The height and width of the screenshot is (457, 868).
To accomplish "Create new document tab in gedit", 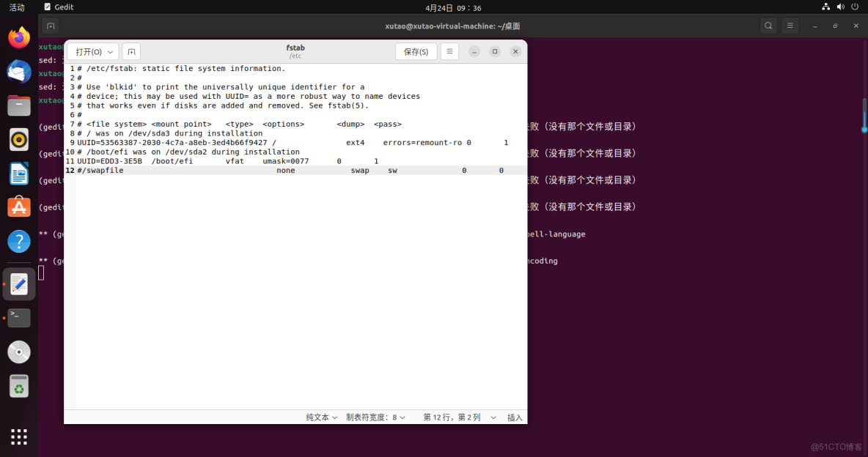I will tap(131, 51).
